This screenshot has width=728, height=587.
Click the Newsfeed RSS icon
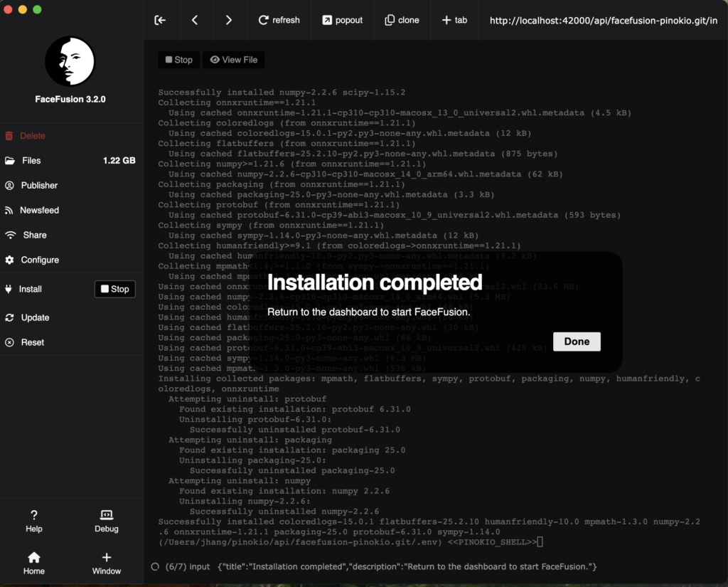[9, 211]
